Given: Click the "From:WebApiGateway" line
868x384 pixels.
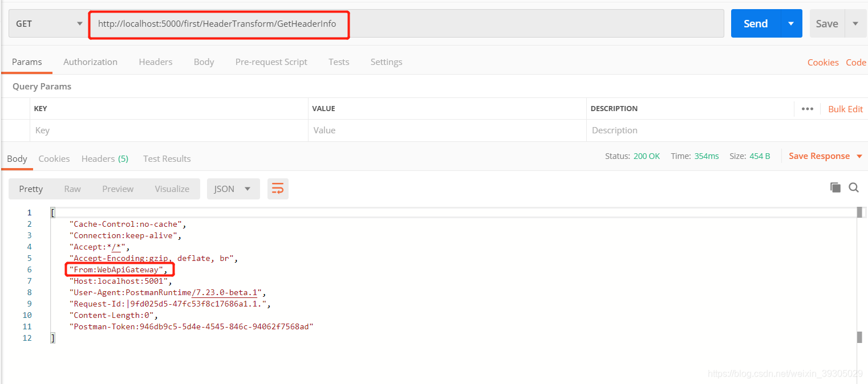Looking at the screenshot, I should (x=119, y=269).
